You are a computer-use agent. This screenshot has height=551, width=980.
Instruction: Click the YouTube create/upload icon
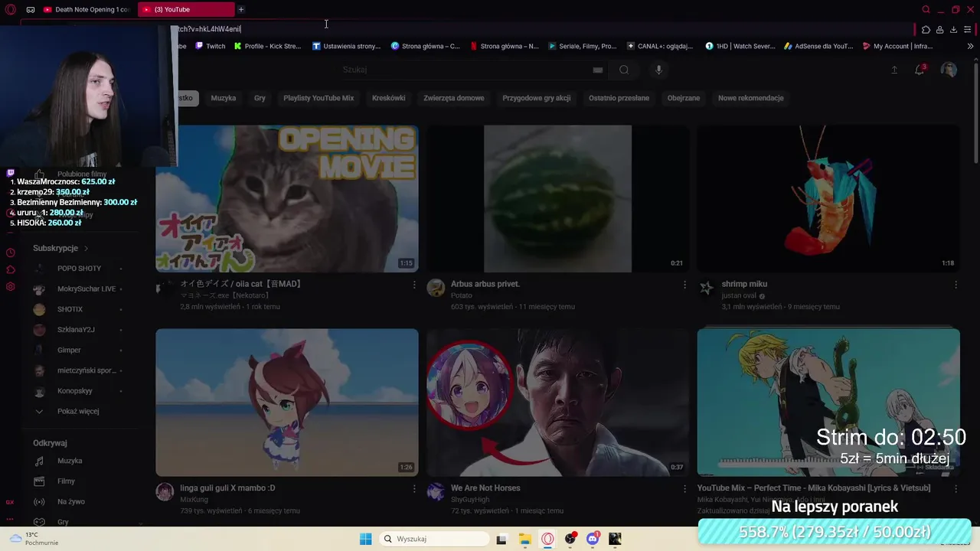[x=894, y=70]
